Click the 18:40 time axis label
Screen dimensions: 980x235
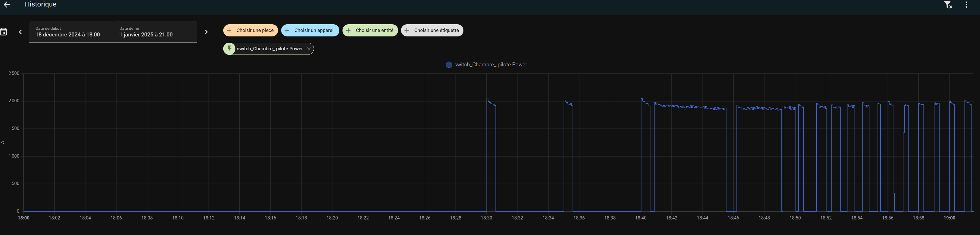641,218
